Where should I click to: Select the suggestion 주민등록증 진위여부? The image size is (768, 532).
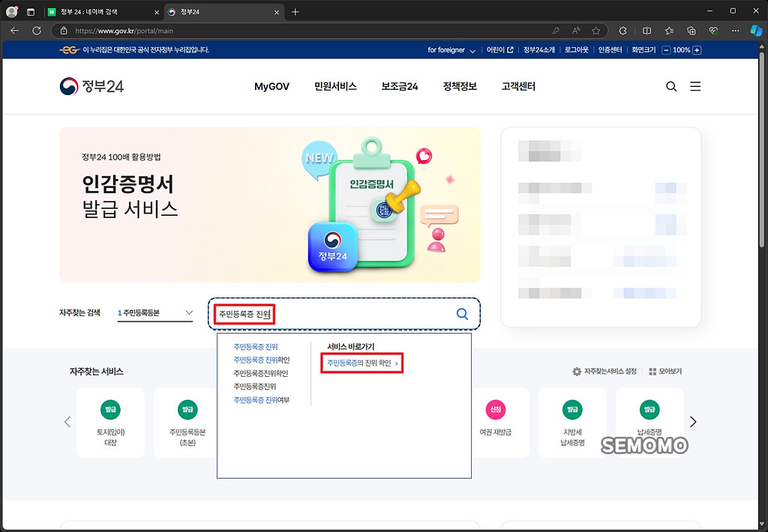[262, 400]
